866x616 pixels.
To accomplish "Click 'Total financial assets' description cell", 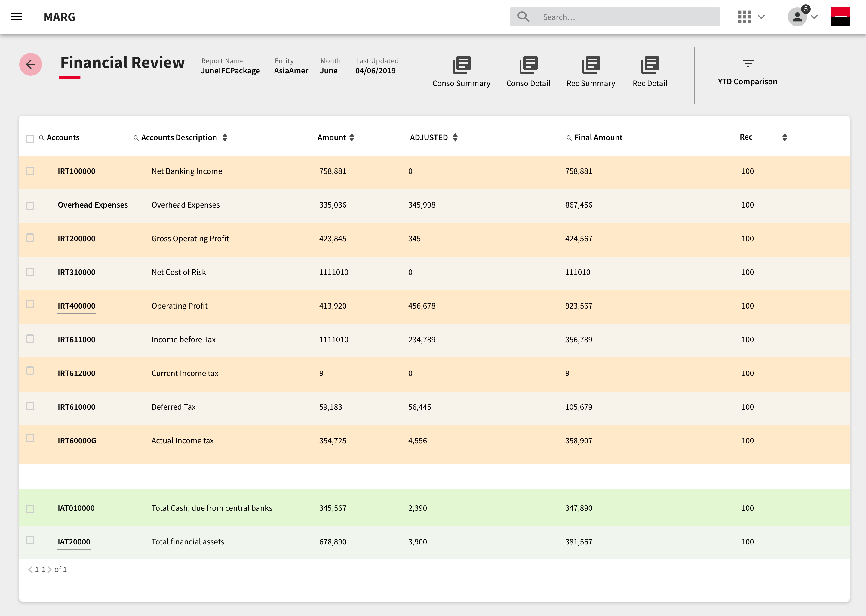I will (188, 542).
